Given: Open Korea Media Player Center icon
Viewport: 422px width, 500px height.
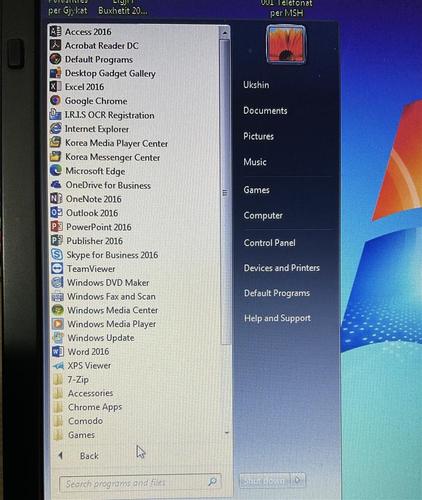Looking at the screenshot, I should (x=56, y=142).
